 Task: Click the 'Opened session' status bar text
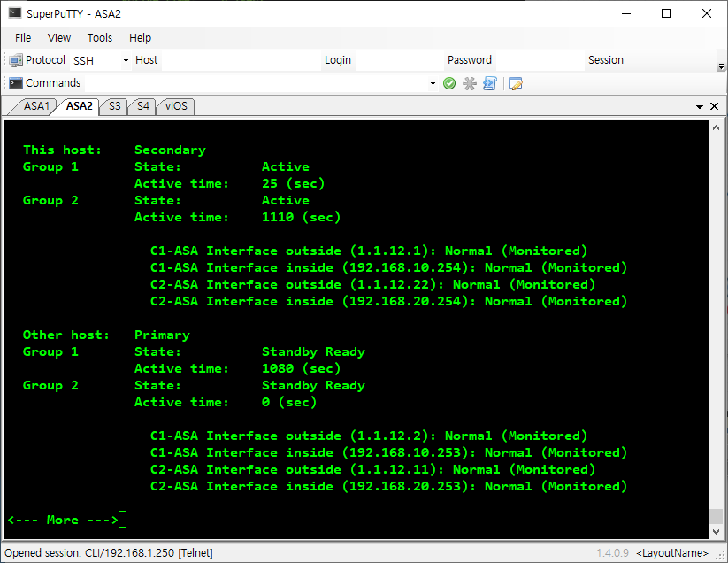coord(109,552)
